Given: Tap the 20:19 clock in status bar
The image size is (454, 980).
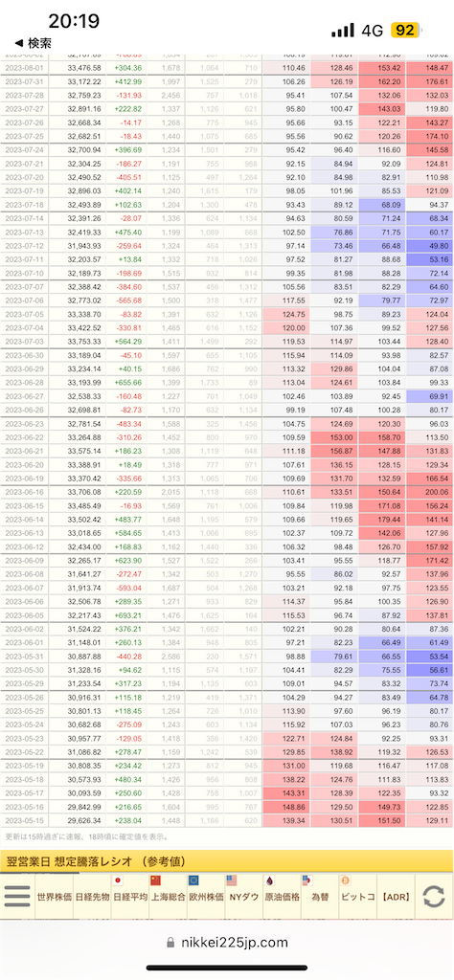Looking at the screenshot, I should (x=74, y=21).
